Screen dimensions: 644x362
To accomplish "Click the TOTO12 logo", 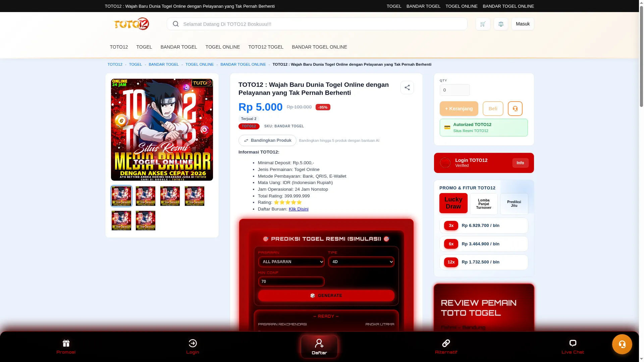I will (x=131, y=24).
